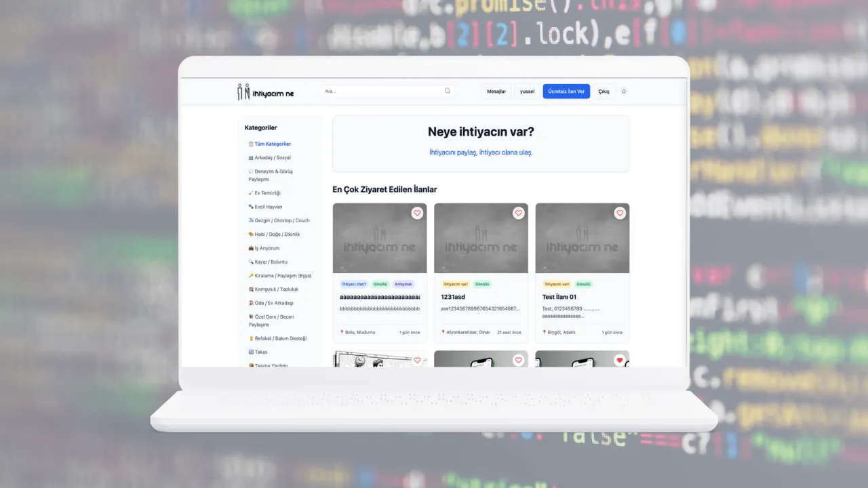Open Mesajlar in the top bar

pyautogui.click(x=496, y=91)
